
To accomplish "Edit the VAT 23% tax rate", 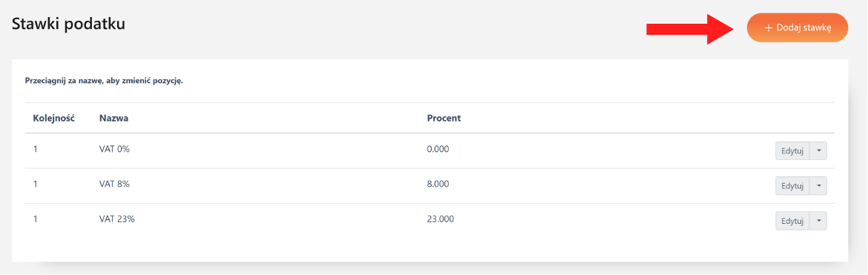I will coord(792,221).
